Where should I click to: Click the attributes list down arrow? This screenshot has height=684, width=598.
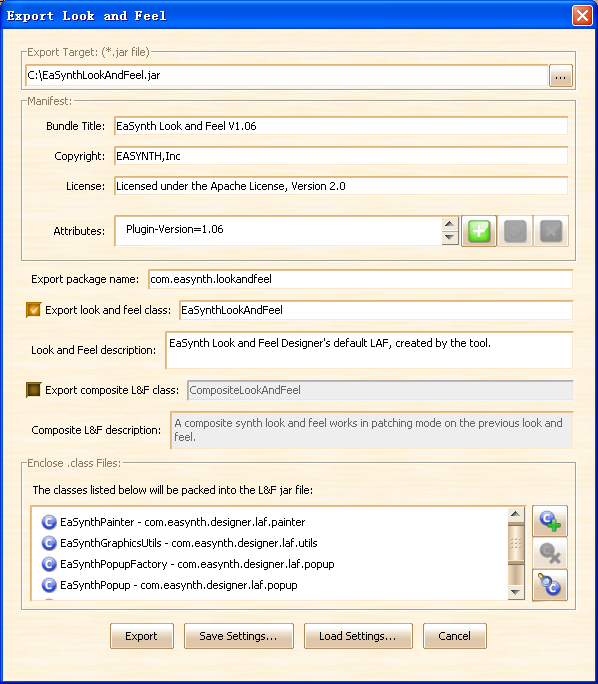click(x=449, y=238)
